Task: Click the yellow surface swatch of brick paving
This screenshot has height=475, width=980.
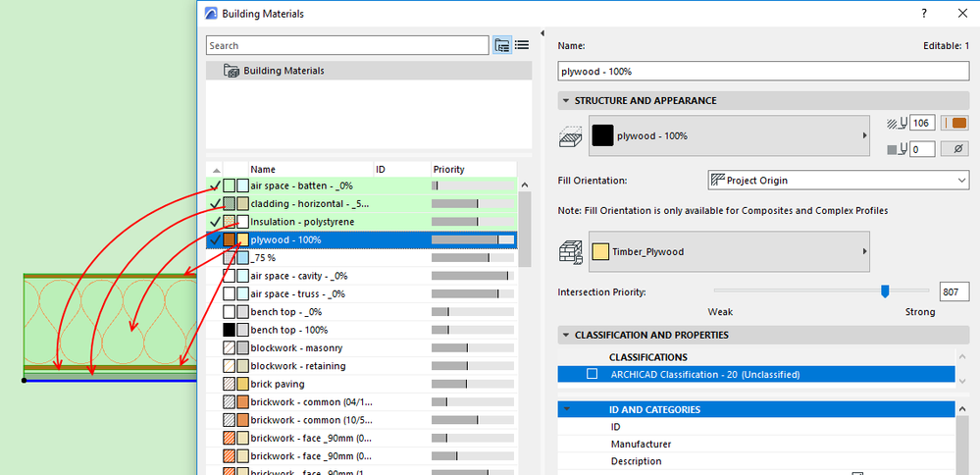Action: click(242, 384)
